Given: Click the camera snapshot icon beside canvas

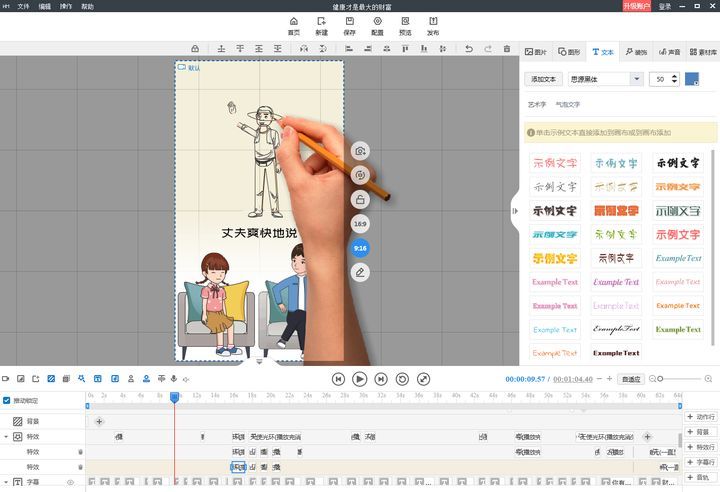Looking at the screenshot, I should tap(360, 151).
